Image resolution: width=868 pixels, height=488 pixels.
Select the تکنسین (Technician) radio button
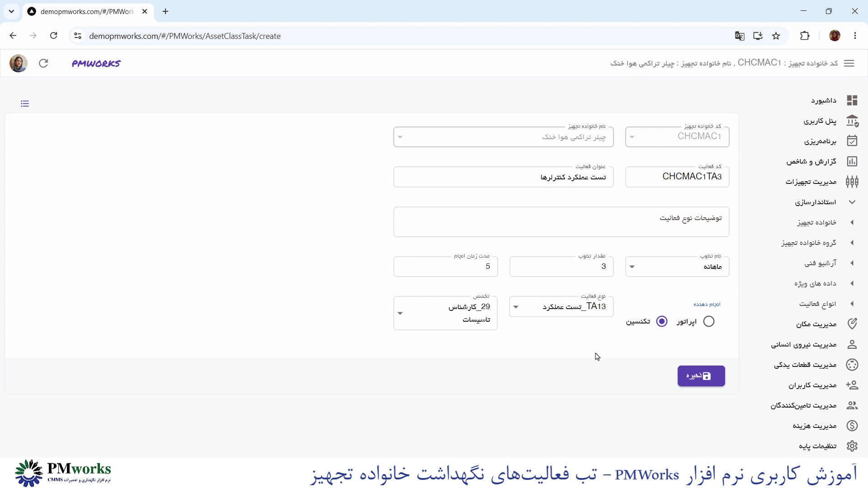click(x=662, y=321)
